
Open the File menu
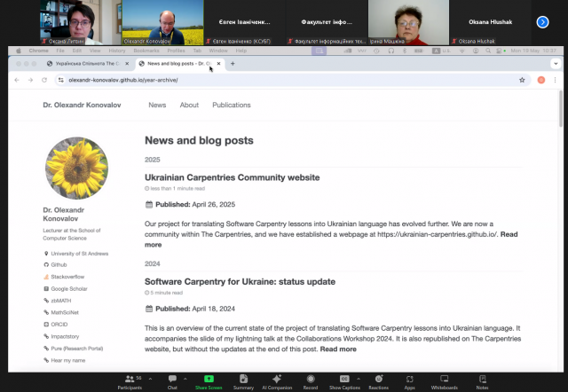pos(60,51)
